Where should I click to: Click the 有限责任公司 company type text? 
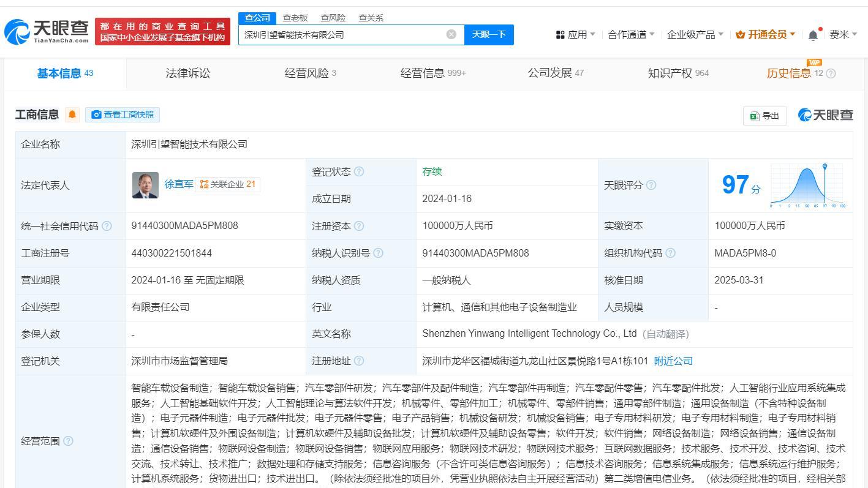(x=160, y=307)
